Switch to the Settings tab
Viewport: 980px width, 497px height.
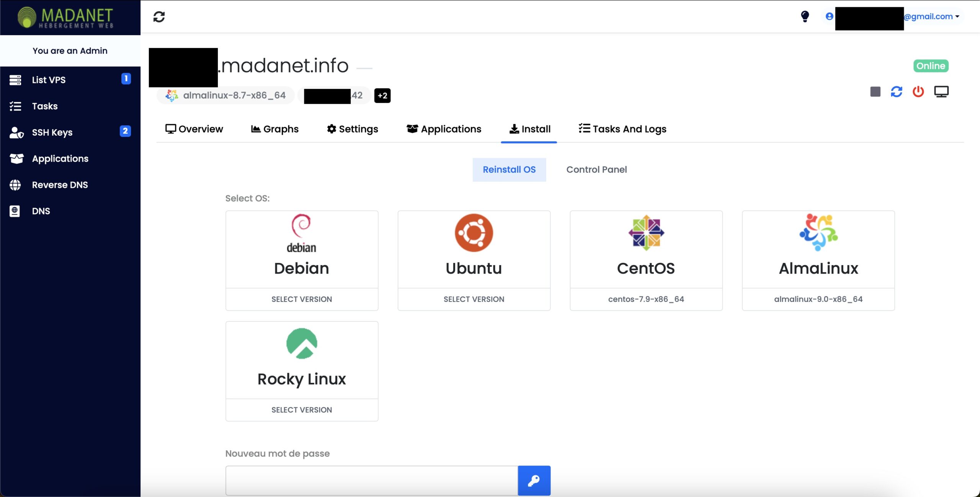coord(353,129)
